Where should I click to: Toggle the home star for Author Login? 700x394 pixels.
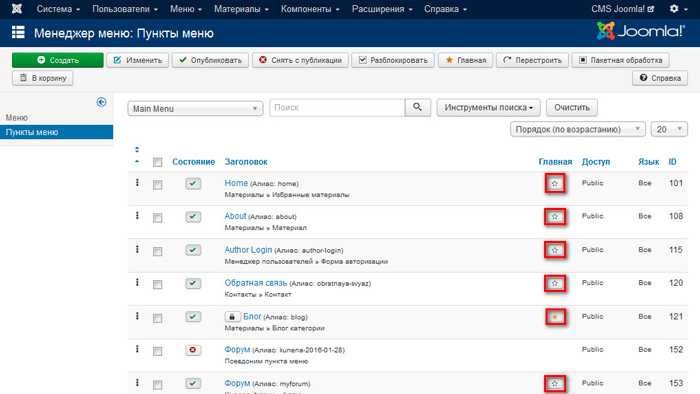pos(555,250)
